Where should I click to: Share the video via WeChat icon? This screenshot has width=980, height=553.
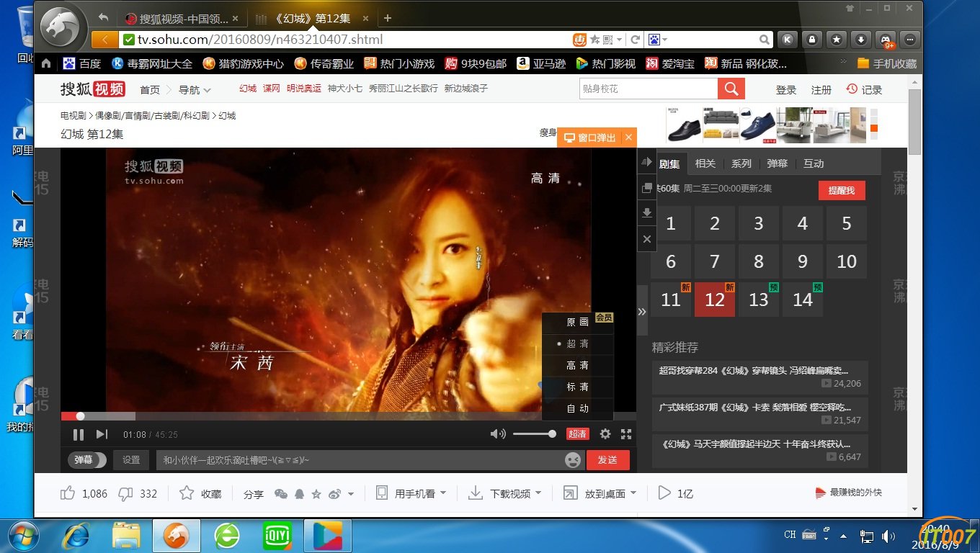[281, 494]
